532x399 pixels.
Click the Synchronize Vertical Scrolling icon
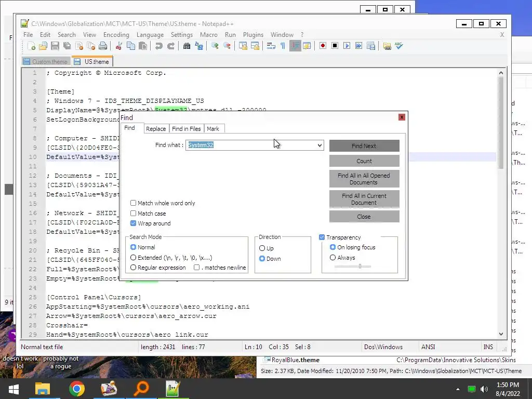click(x=243, y=46)
